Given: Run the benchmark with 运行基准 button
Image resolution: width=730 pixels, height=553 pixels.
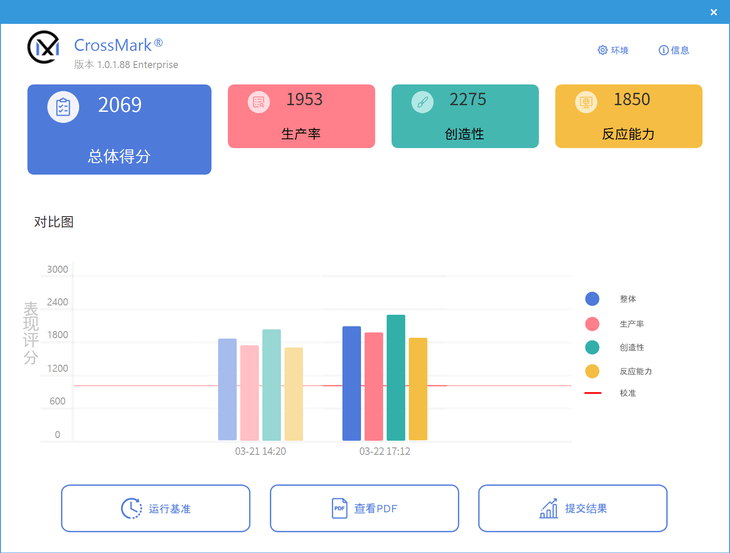Looking at the screenshot, I should point(156,508).
